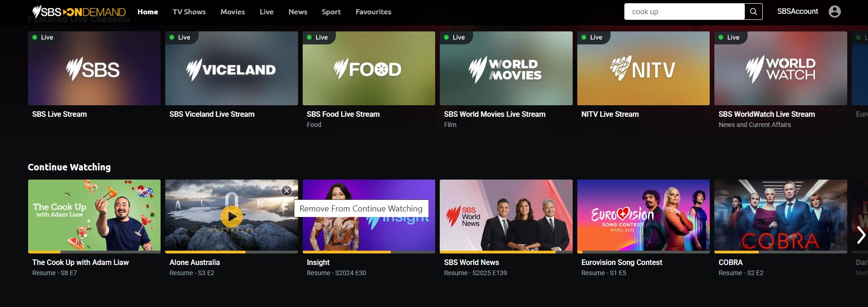The image size is (868, 307).
Task: Click the Cook Up progress bar
Action: [94, 252]
